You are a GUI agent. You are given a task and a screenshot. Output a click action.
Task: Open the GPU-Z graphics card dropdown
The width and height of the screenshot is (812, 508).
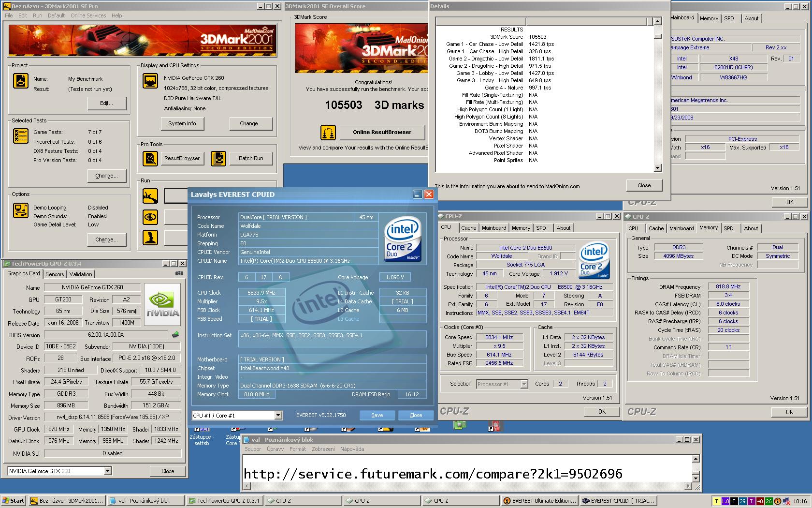[x=107, y=471]
